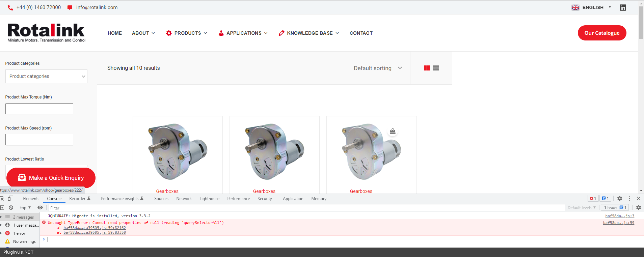This screenshot has height=257, width=644.
Task: Click the Product Max Torque input field
Action: click(39, 109)
